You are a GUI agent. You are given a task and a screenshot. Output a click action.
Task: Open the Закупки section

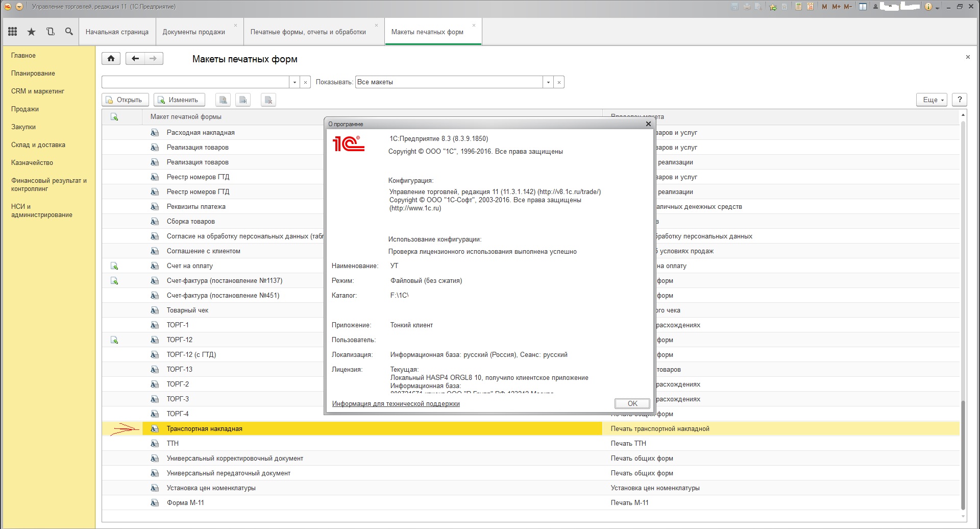click(23, 127)
